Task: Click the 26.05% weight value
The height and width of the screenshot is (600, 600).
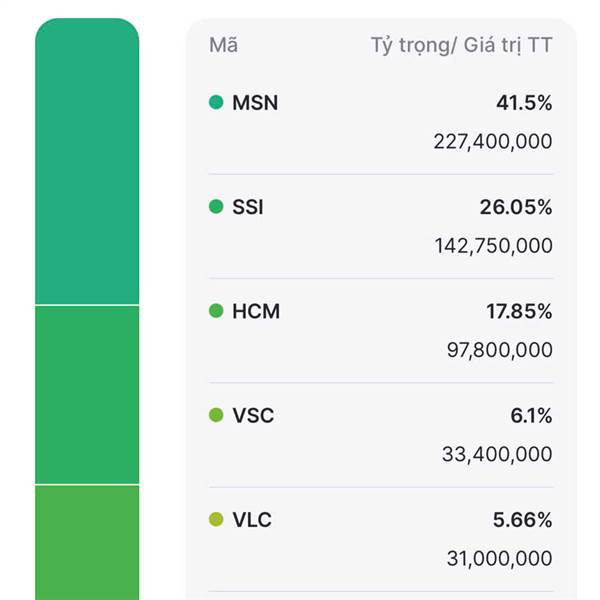Action: tap(516, 207)
